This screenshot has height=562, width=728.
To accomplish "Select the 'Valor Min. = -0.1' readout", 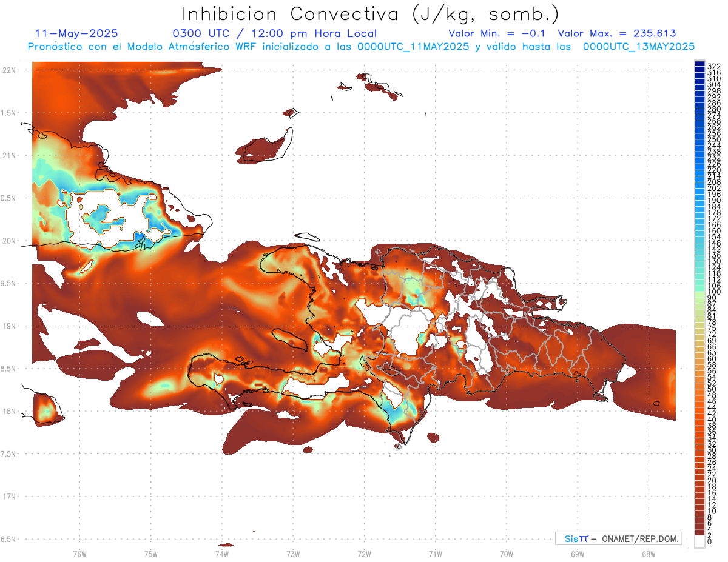I will pyautogui.click(x=497, y=33).
